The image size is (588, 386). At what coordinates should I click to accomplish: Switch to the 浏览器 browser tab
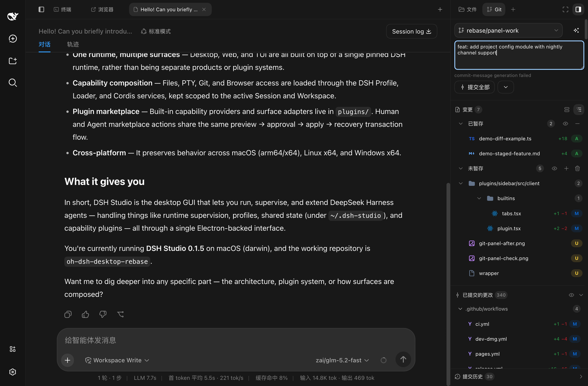pyautogui.click(x=102, y=9)
